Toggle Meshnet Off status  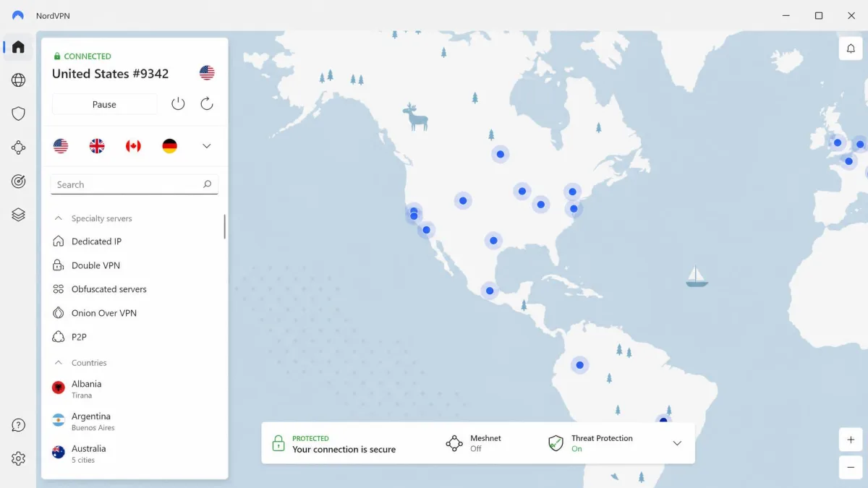[485, 443]
